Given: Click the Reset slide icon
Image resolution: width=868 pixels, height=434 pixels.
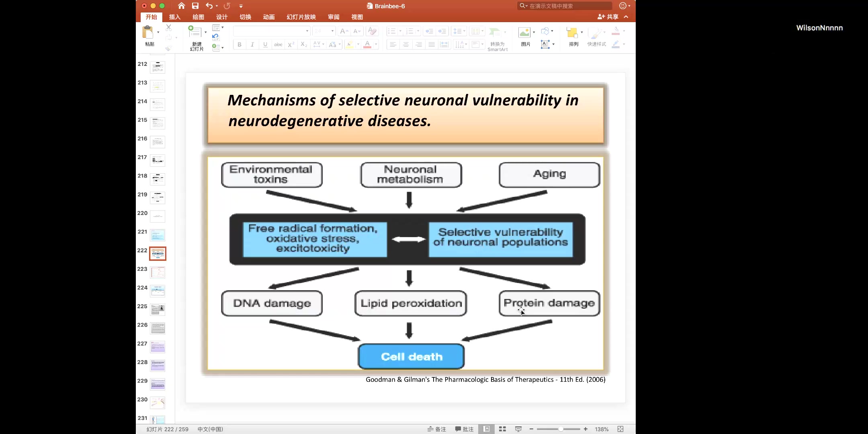Looking at the screenshot, I should [216, 37].
